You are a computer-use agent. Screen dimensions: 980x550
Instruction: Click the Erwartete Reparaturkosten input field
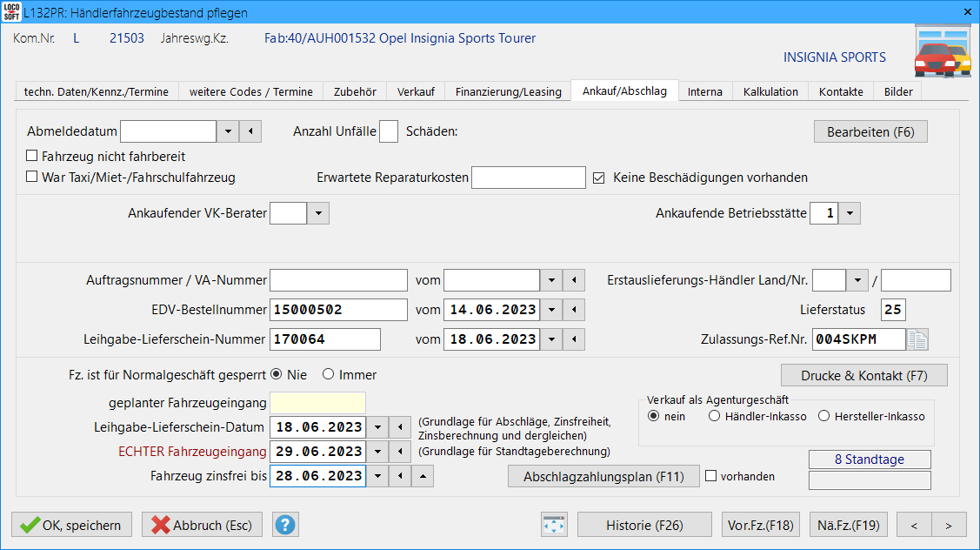coord(528,178)
